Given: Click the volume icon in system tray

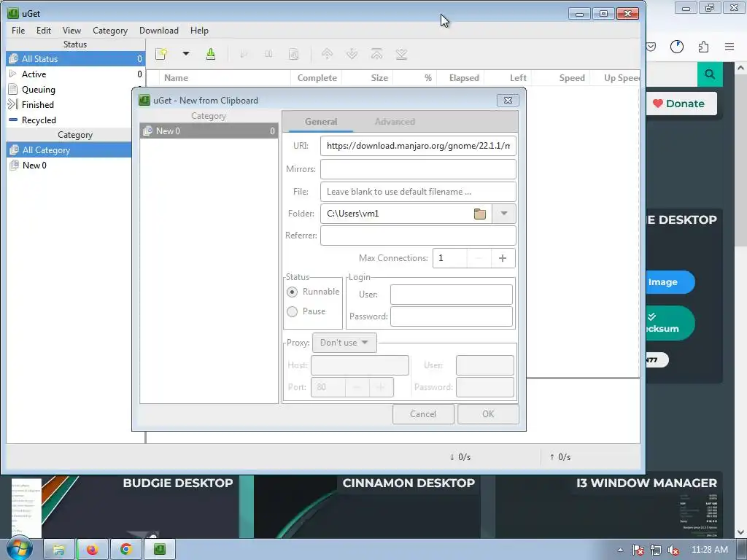Looking at the screenshot, I should coord(673,551).
